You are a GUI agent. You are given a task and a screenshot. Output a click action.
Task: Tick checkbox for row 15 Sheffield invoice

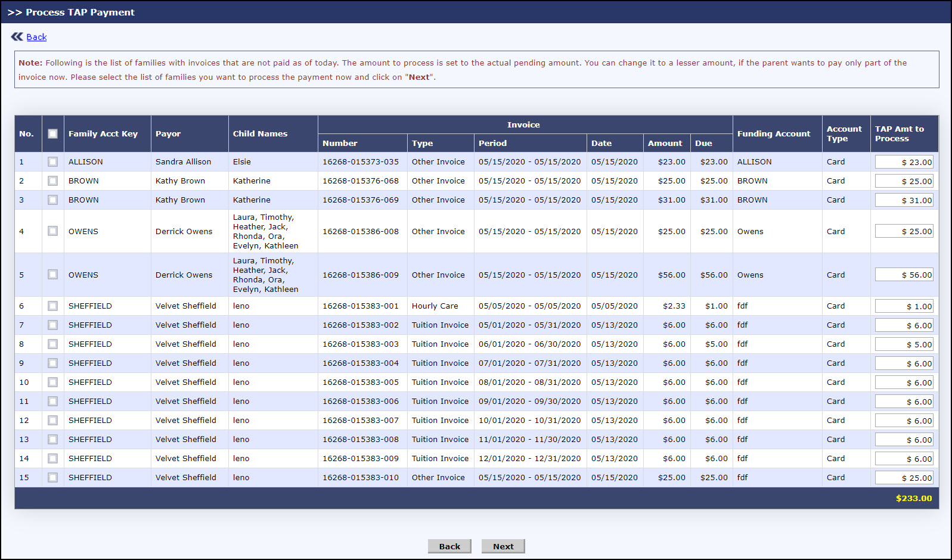(x=52, y=478)
